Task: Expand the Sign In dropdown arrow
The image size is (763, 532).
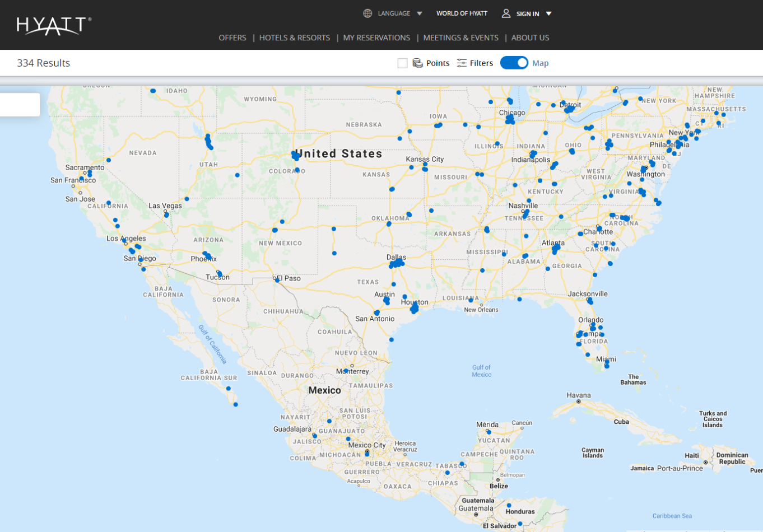Action: tap(549, 13)
